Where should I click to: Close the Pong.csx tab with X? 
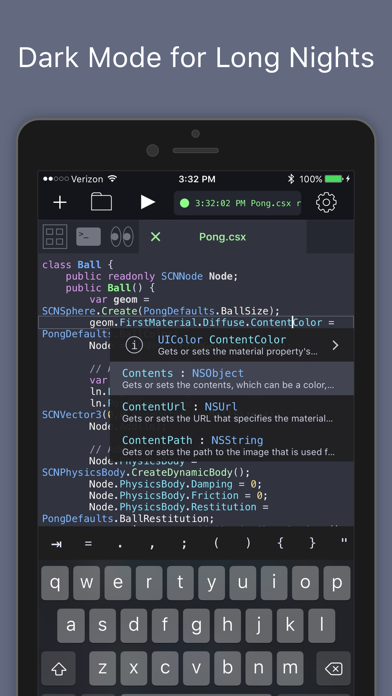coord(155,237)
